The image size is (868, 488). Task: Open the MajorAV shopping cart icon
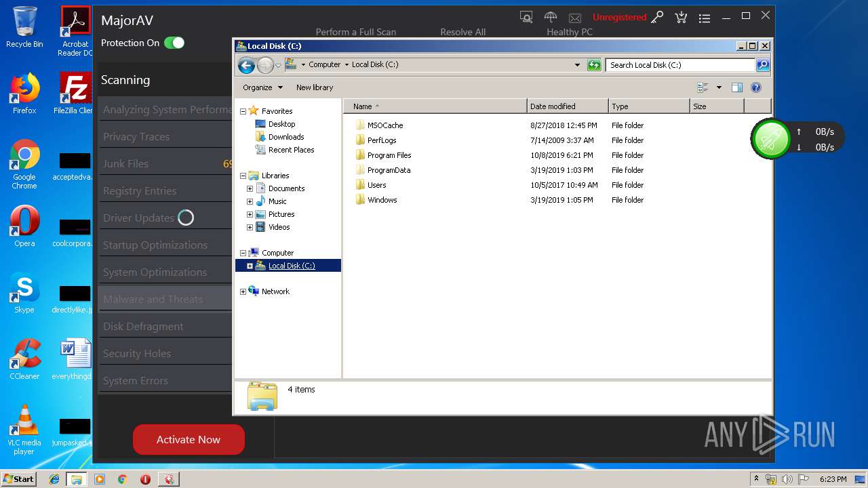[x=681, y=17]
